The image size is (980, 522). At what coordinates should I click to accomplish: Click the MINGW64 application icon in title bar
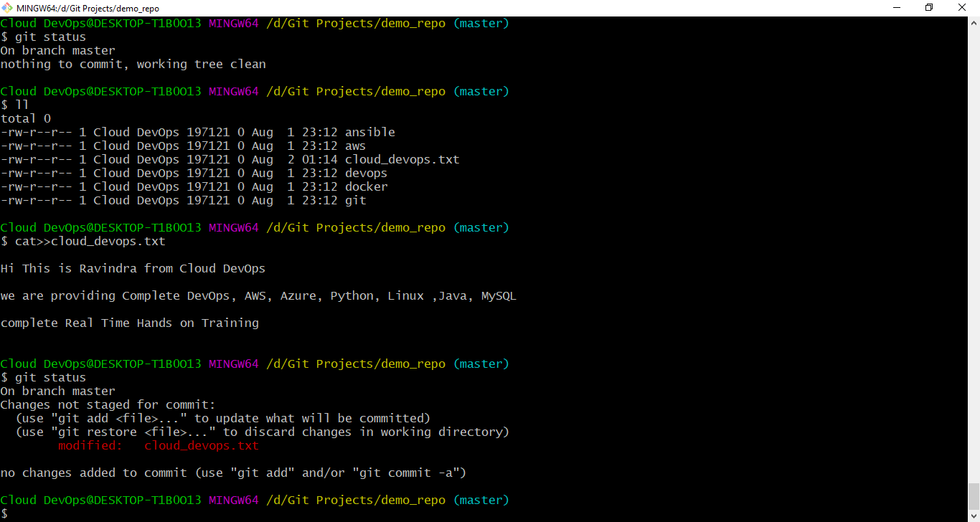(6, 8)
